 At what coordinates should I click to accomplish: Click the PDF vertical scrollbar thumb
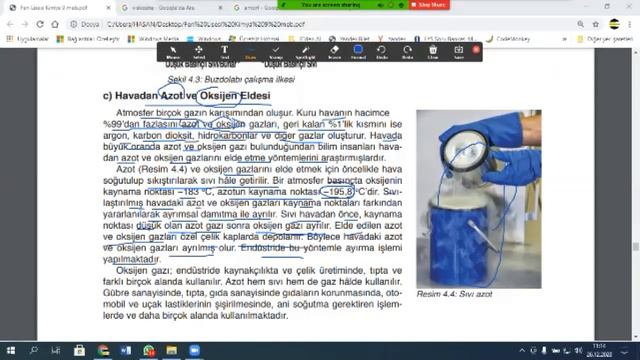pos(636,247)
